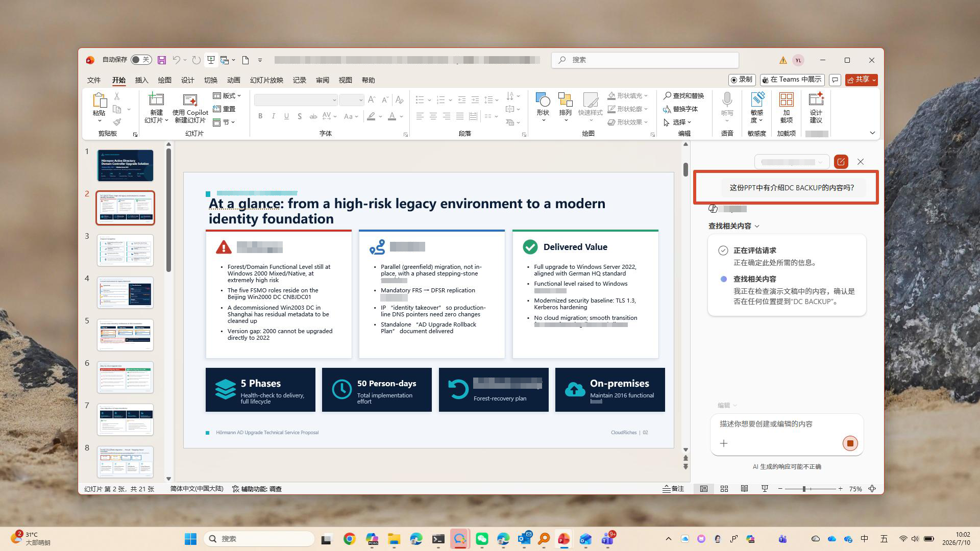This screenshot has height=551, width=980.
Task: Open the font name combo box
Action: [296, 100]
